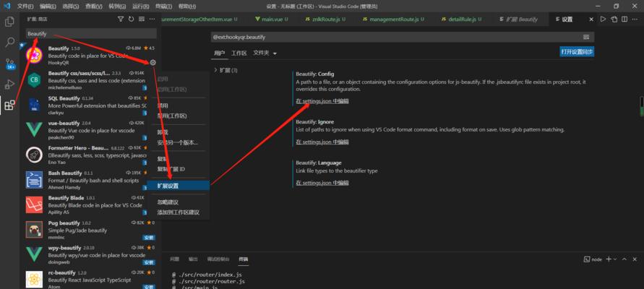
Task: Open the 终端(T) menu
Action: tap(164, 7)
